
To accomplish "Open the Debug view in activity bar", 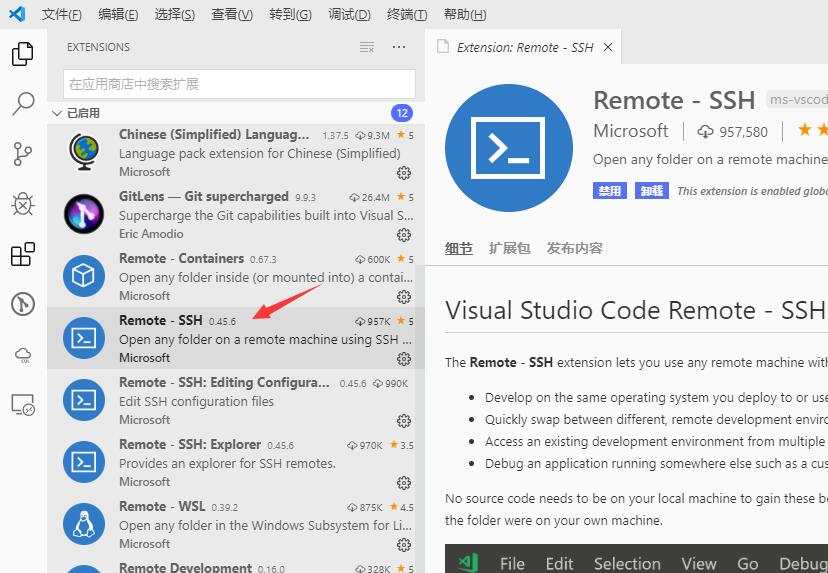I will point(23,204).
